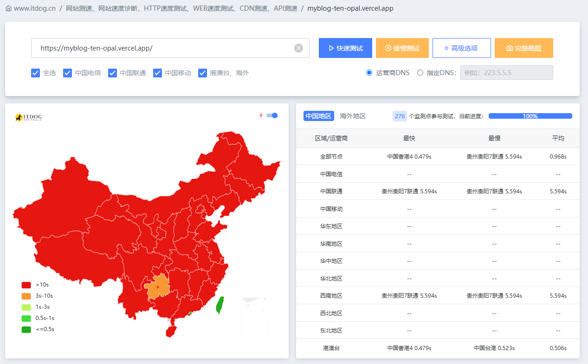Click the 最快 column header
Viewport: 588px width, 364px height.
tap(409, 138)
